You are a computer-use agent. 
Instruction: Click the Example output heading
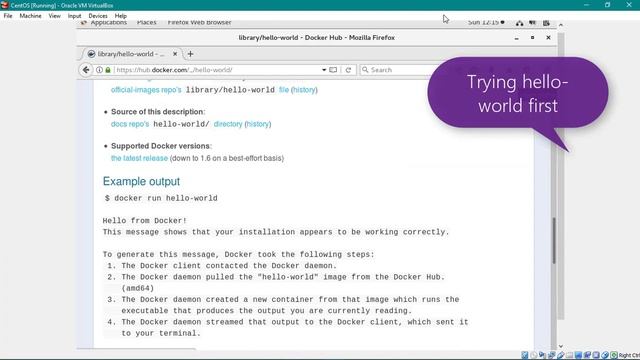point(141,181)
